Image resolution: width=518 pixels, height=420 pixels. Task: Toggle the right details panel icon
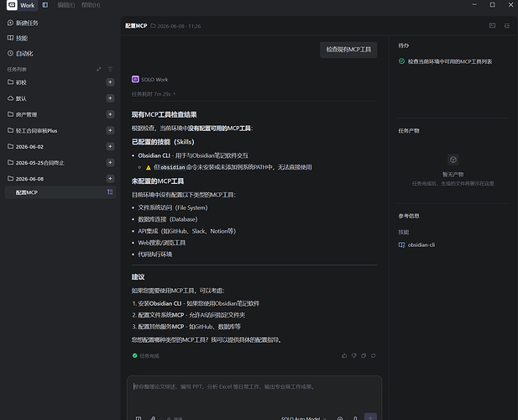pyautogui.click(x=507, y=25)
